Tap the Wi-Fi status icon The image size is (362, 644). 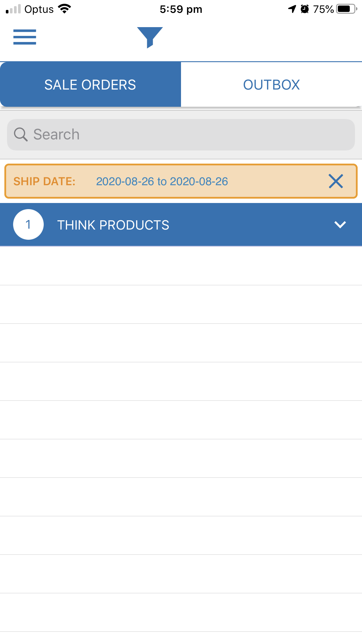pos(65,9)
